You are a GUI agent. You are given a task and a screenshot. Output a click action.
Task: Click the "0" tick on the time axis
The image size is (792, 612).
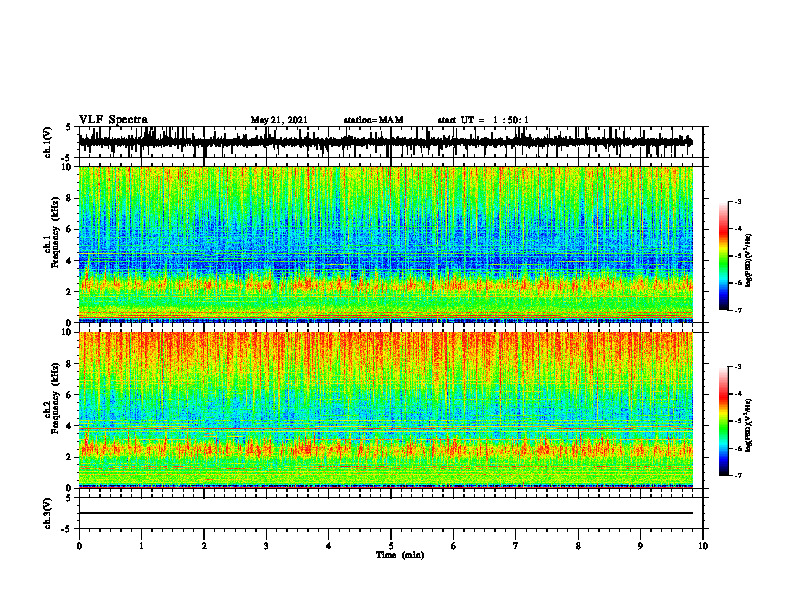tap(79, 546)
